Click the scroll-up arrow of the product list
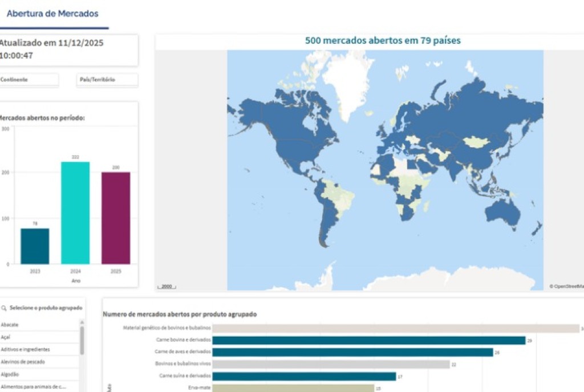The height and width of the screenshot is (392, 584). 82,322
